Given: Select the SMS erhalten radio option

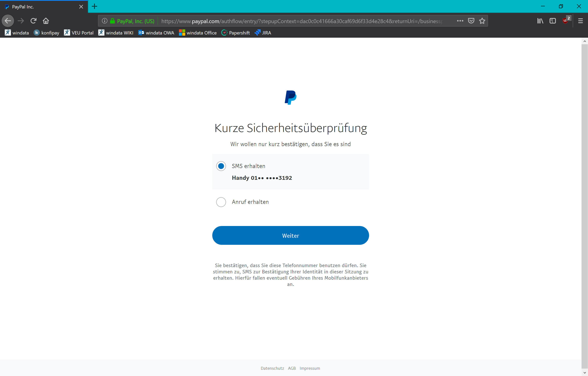Looking at the screenshot, I should click(221, 166).
